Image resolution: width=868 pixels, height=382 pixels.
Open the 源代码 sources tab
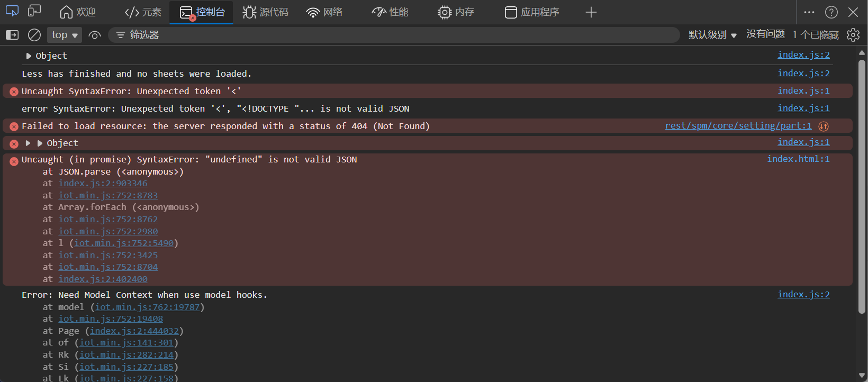coord(266,12)
